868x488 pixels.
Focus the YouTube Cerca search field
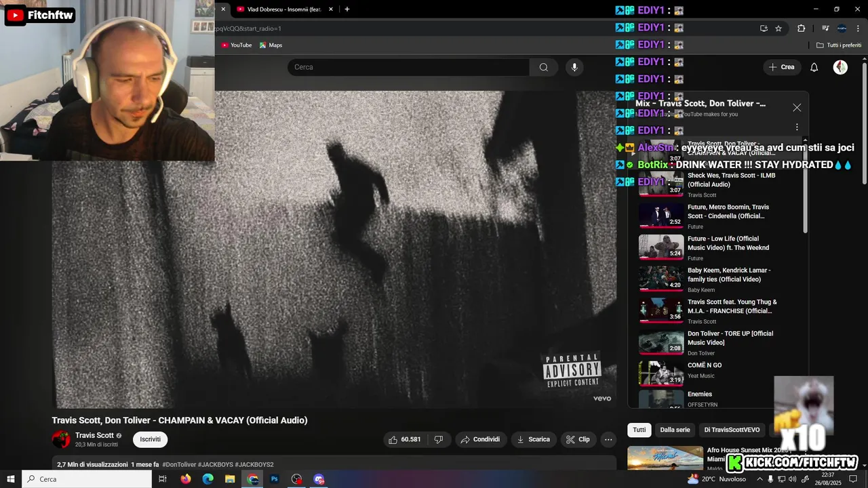tap(408, 67)
